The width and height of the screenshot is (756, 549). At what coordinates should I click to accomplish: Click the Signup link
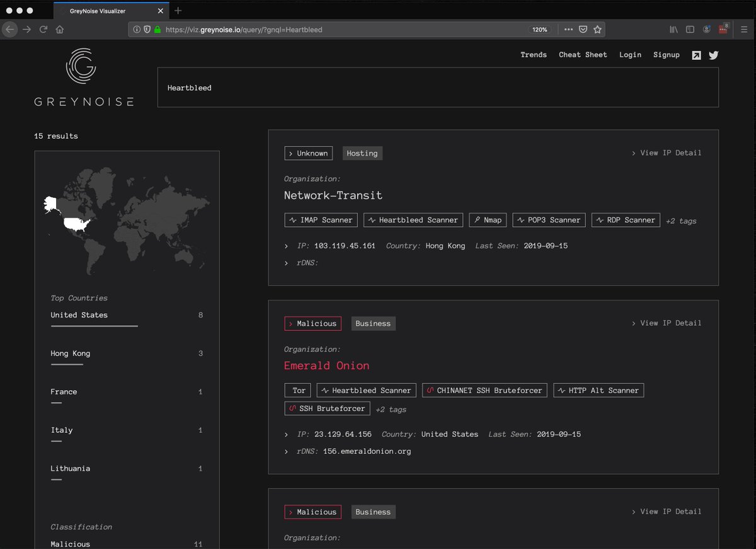[667, 55]
